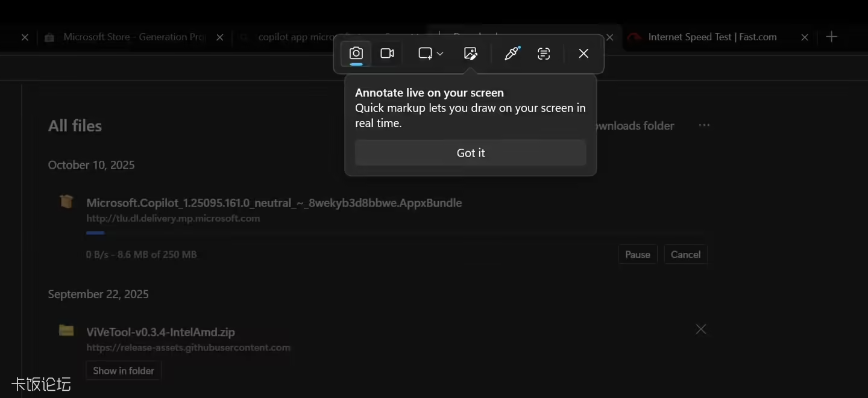Click the text extractor icon
The height and width of the screenshot is (398, 868).
click(544, 54)
